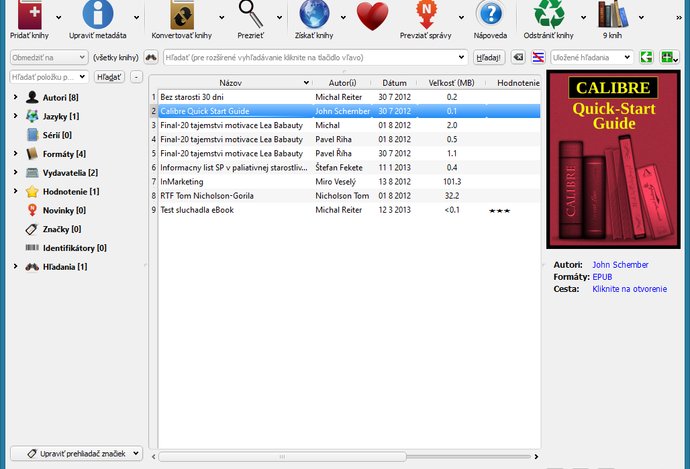This screenshot has width=690, height=469.
Task: Sort by the Názov column header
Action: coord(231,83)
